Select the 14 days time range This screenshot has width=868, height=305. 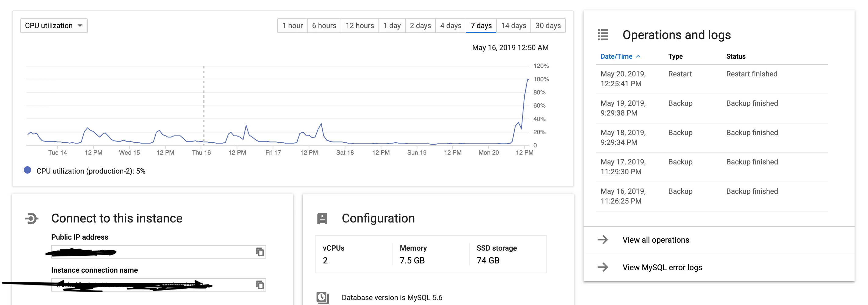pos(513,26)
